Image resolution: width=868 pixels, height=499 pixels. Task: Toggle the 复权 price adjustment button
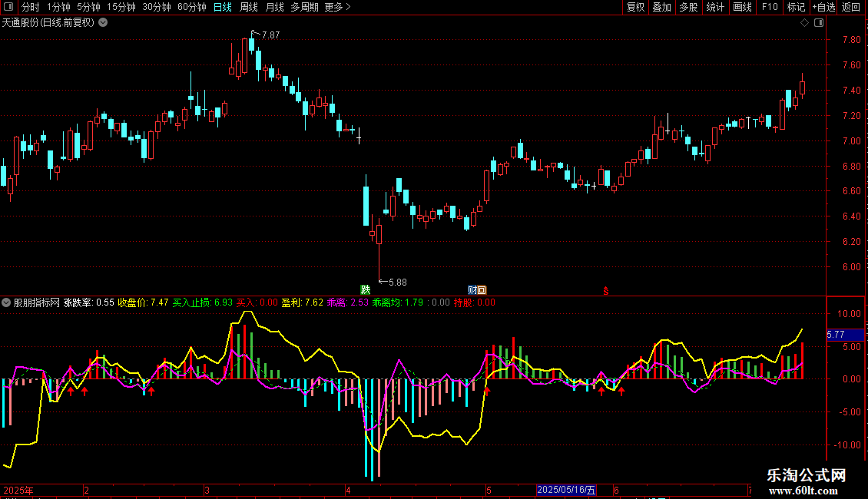(635, 7)
